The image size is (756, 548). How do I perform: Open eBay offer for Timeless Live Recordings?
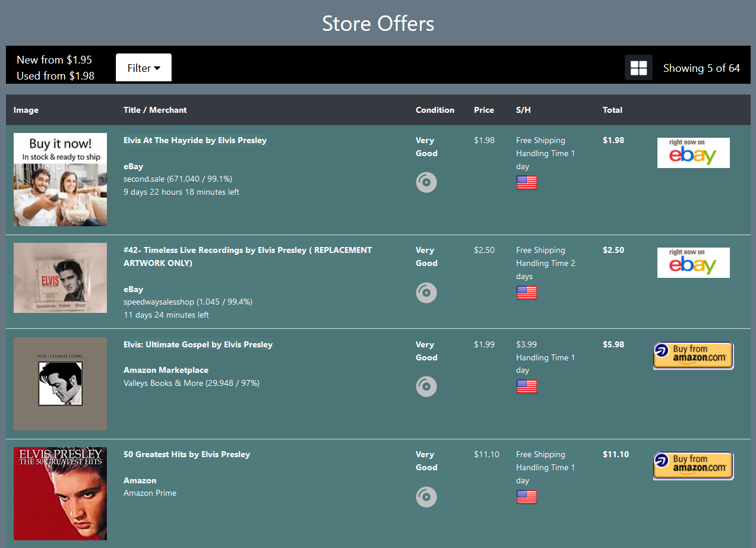tap(693, 263)
